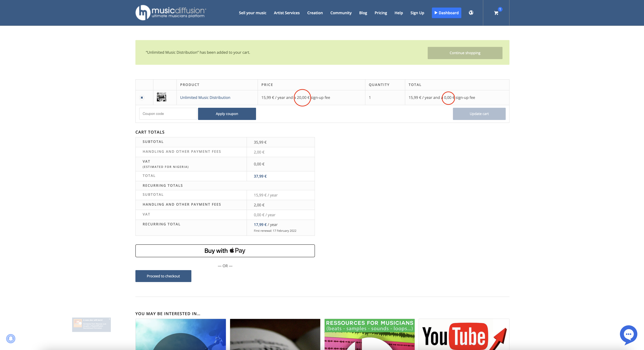The image size is (644, 350).
Task: Focus the Coupon code field
Action: (x=168, y=114)
